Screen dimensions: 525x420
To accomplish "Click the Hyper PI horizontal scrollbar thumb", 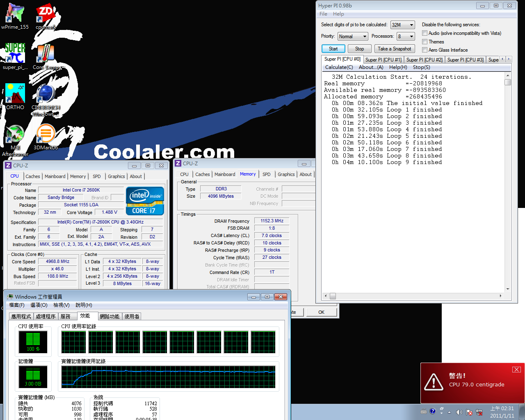I will (333, 296).
